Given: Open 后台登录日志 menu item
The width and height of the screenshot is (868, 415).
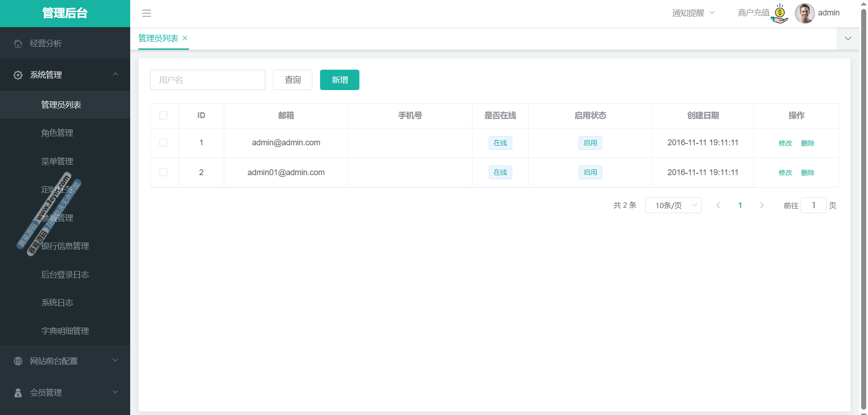Looking at the screenshot, I should click(x=65, y=275).
